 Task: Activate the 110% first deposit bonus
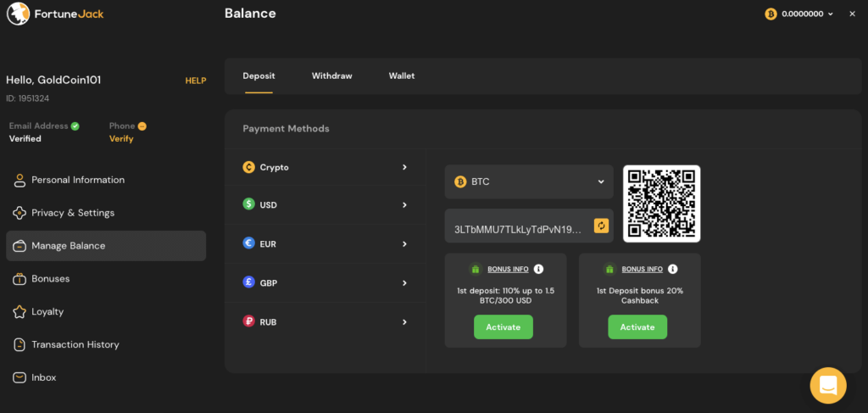pyautogui.click(x=504, y=327)
